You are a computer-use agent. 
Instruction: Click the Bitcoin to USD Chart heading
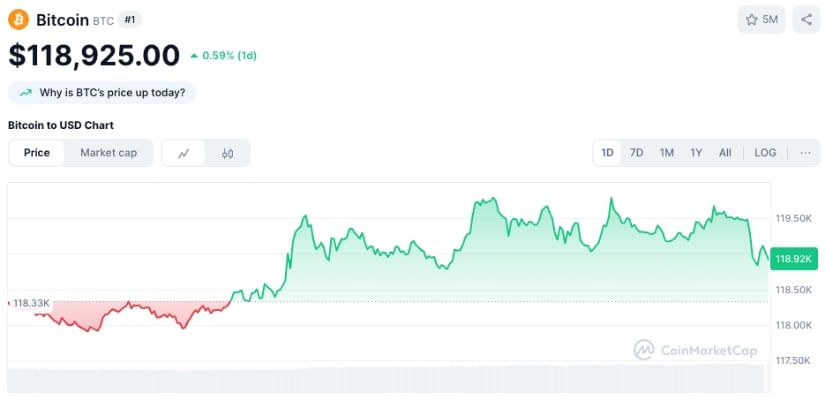tap(61, 125)
